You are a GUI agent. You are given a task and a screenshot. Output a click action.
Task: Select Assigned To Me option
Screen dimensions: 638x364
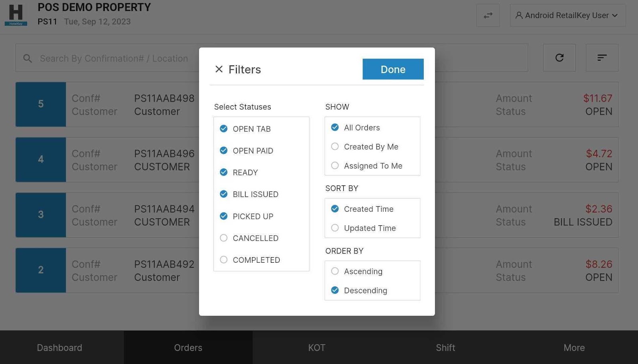[x=335, y=166]
